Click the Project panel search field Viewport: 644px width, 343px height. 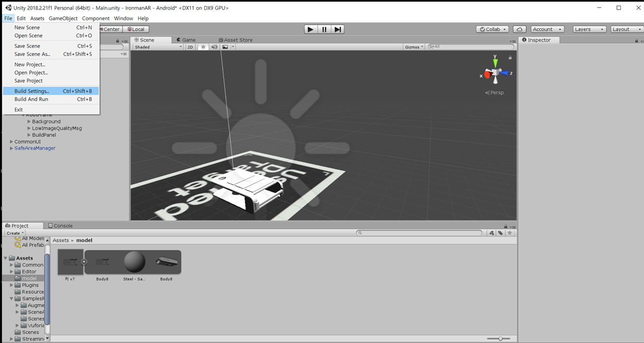coord(419,233)
